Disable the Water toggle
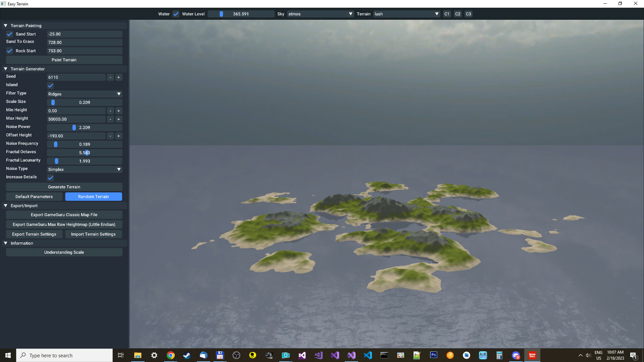The width and height of the screenshot is (644, 362). (x=176, y=14)
